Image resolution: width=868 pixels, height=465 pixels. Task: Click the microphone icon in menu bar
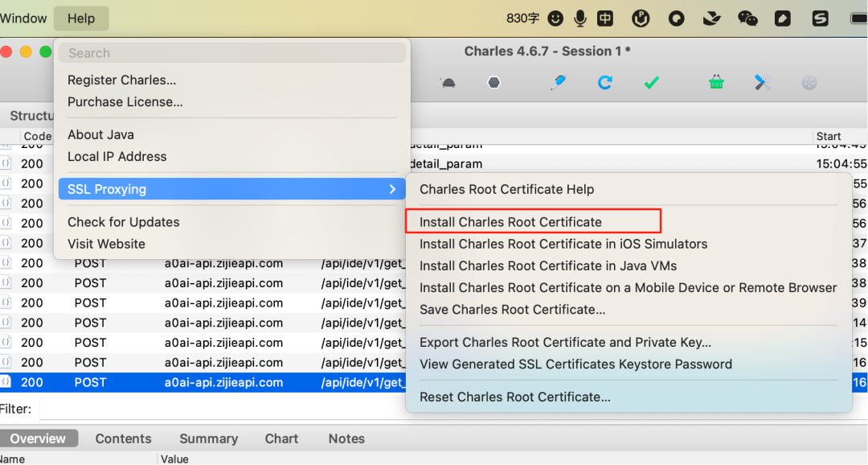click(580, 19)
